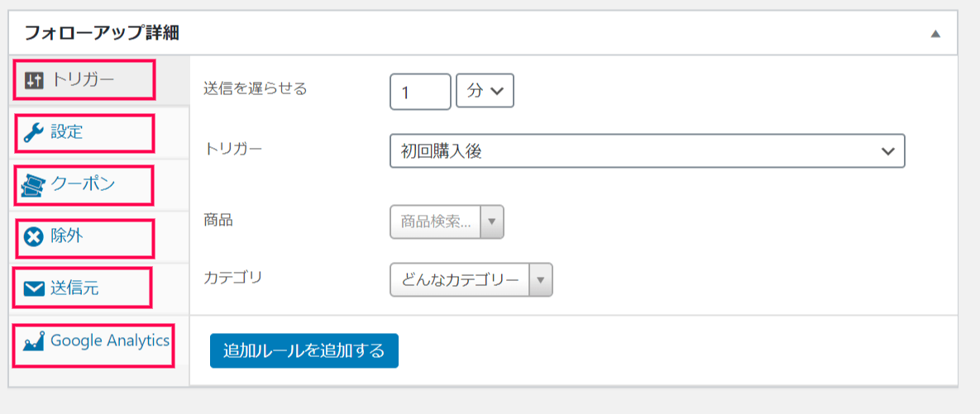This screenshot has width=980, height=414.
Task: Click the envelope icon for 送信元
Action: [x=34, y=288]
